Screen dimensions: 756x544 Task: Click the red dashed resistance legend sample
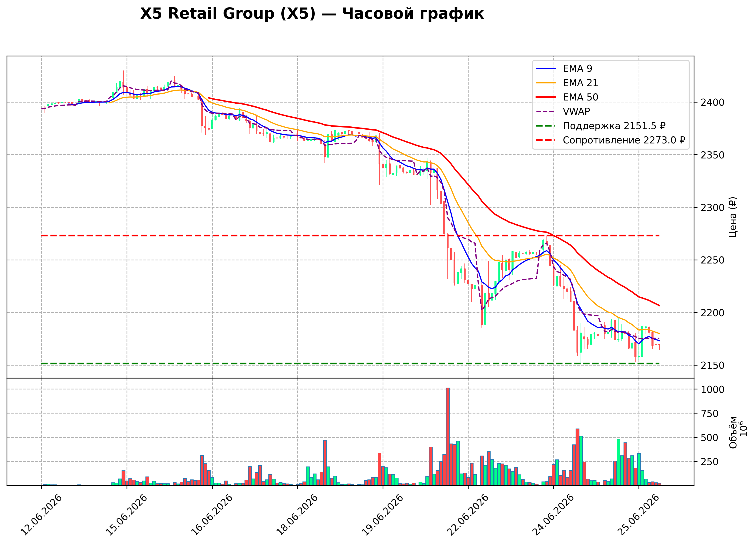[546, 140]
